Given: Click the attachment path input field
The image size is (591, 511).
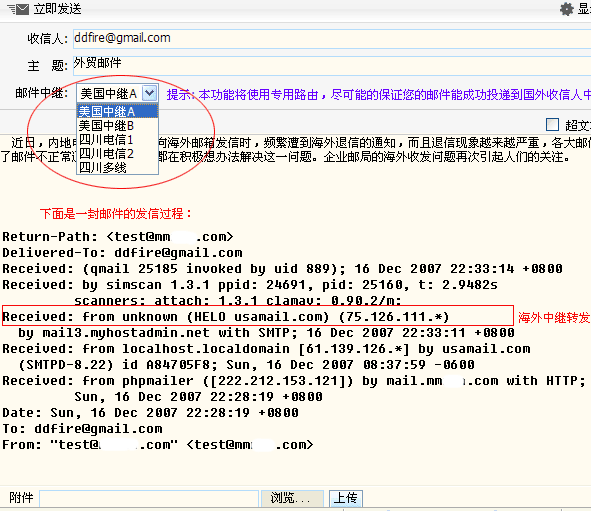Looking at the screenshot, I should (x=149, y=499).
